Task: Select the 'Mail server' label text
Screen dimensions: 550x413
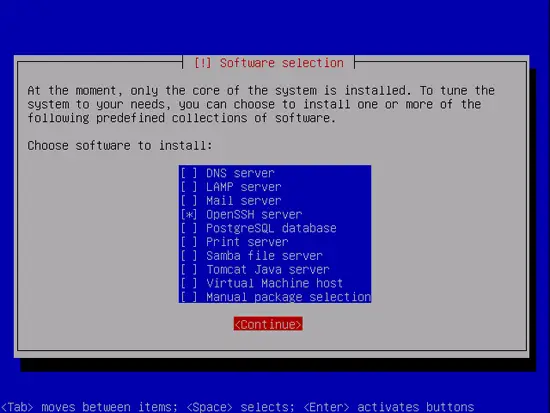Action: point(244,201)
